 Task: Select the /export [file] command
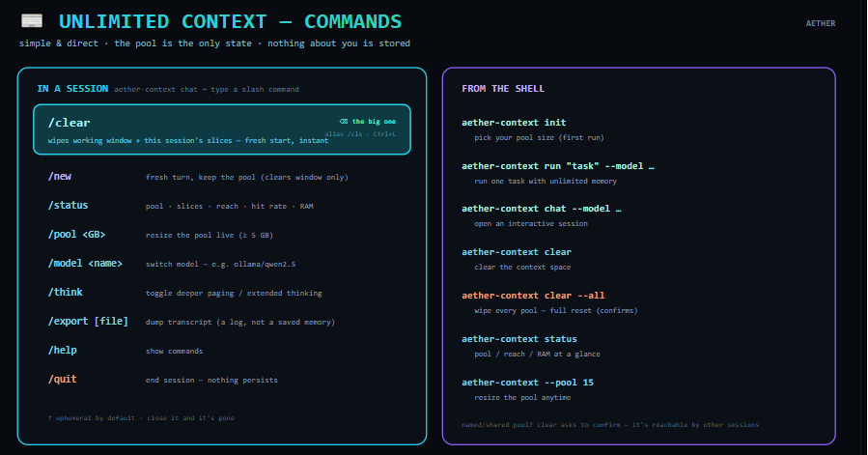coord(88,322)
